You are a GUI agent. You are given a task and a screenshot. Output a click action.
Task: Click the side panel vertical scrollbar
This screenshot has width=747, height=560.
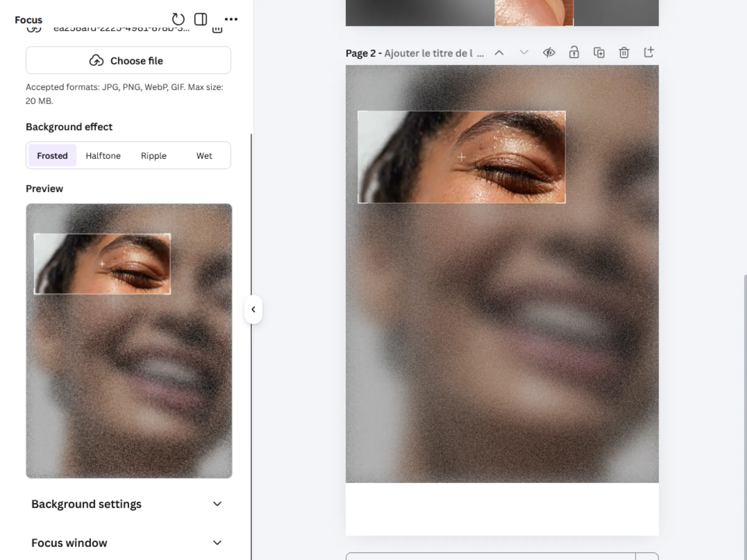point(251,347)
